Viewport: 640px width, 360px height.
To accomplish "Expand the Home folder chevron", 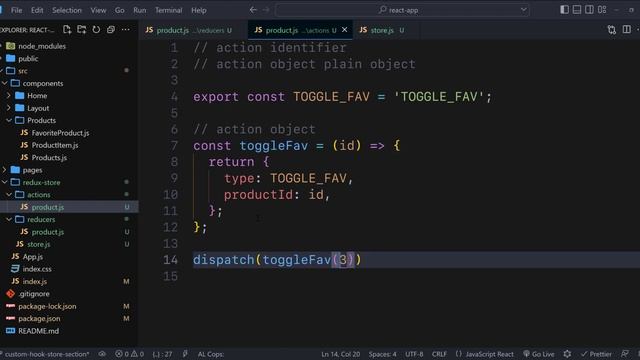I will [x=9, y=96].
